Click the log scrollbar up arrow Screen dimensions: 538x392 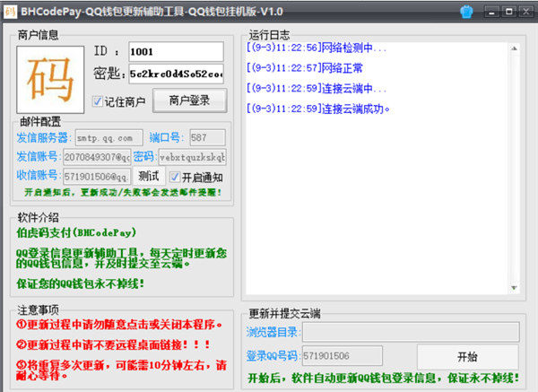514,48
